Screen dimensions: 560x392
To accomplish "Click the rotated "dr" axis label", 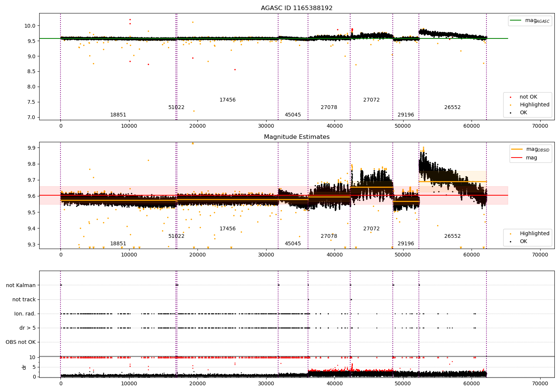I will pyautogui.click(x=24, y=367).
